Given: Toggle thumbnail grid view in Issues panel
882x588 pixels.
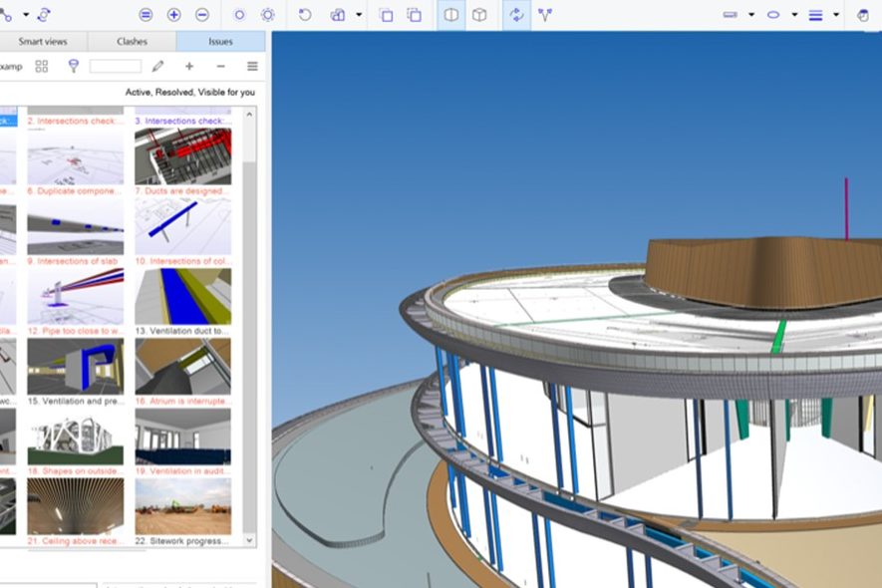Looking at the screenshot, I should pos(41,66).
